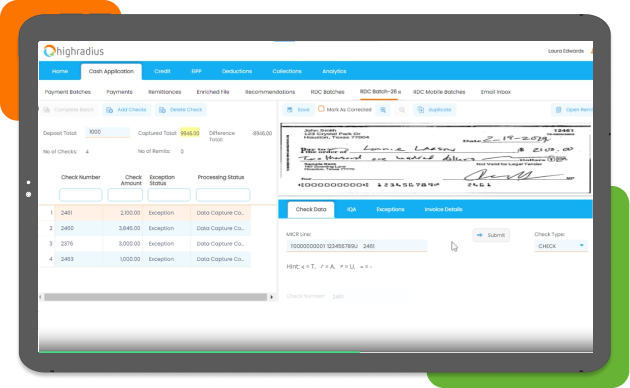Click the Save toolbar button

299,110
